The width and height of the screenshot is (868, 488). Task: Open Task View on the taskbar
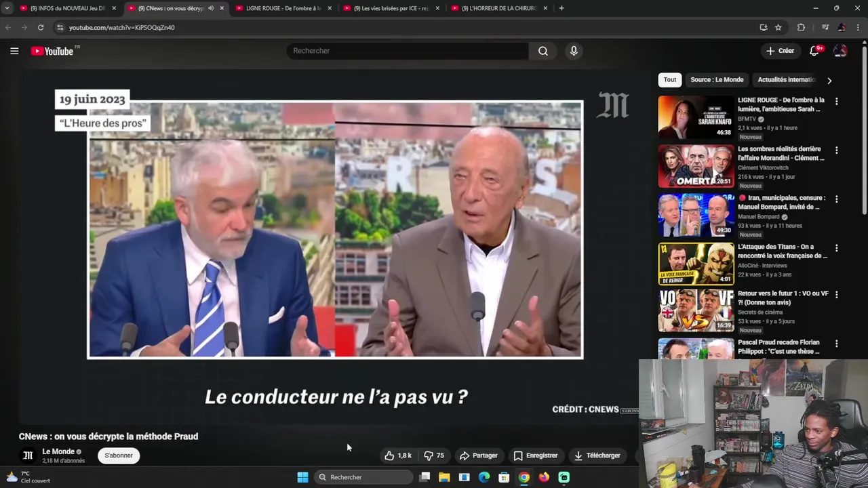pyautogui.click(x=425, y=477)
